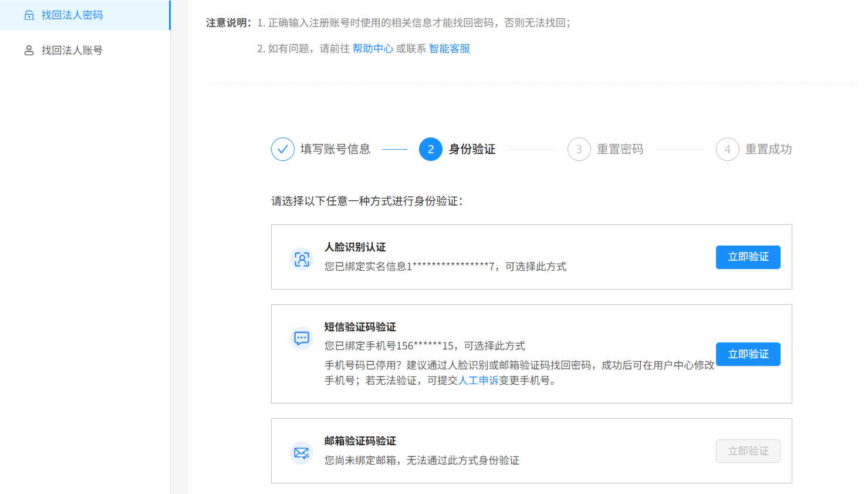The height and width of the screenshot is (494, 868).
Task: Click the step 2 circle for 身份验证
Action: tap(430, 149)
